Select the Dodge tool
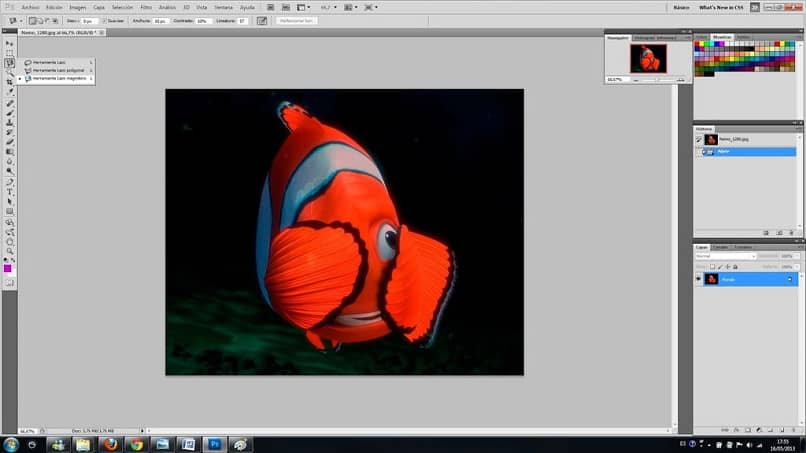The image size is (806, 453). pos(10,172)
